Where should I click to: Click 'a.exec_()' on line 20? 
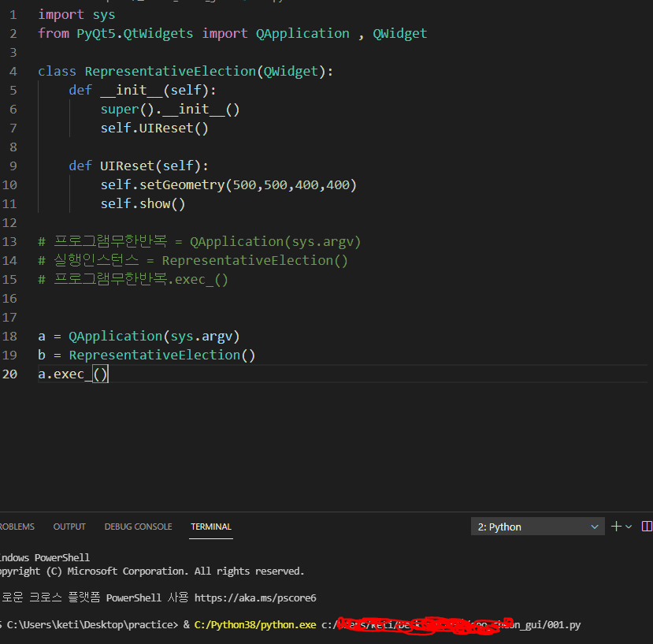click(x=73, y=374)
